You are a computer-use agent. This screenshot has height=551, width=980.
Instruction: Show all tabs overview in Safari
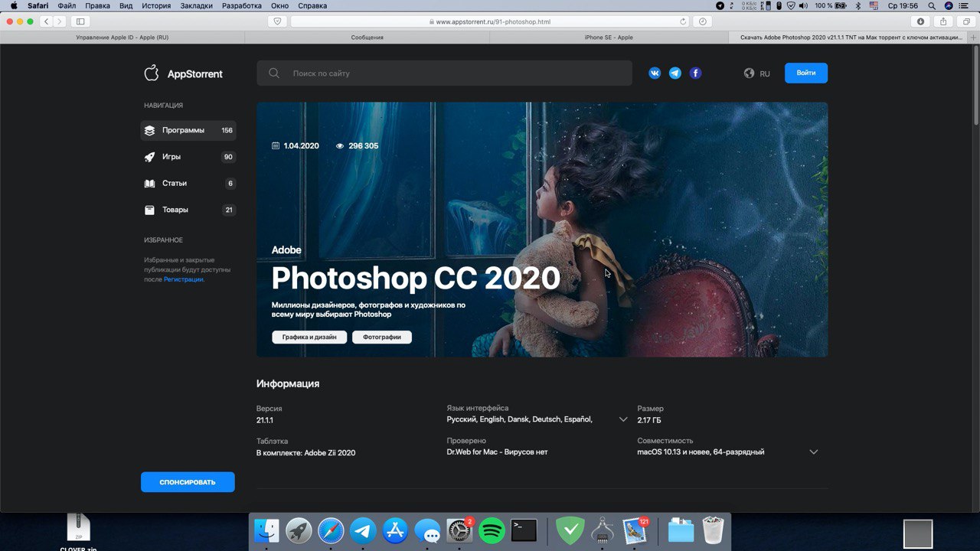(966, 21)
